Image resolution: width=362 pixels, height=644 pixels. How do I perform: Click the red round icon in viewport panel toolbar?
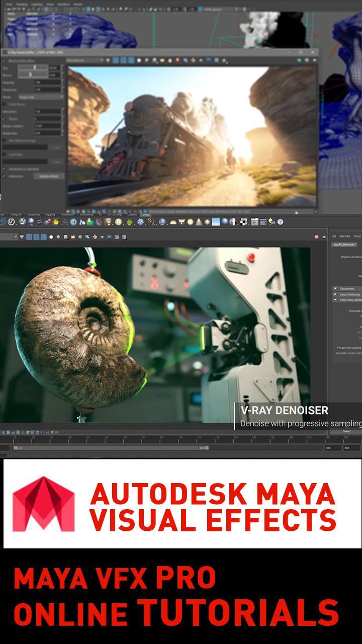317,237
